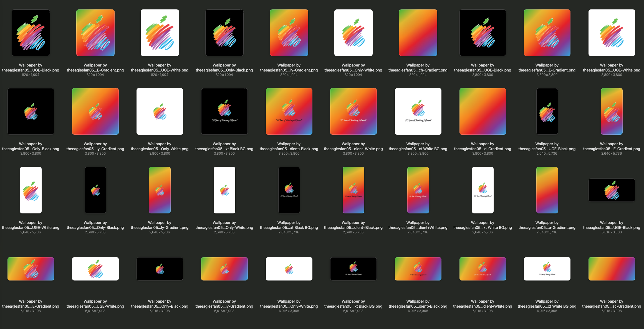Viewport: 644px width, 329px height.
Task: Open the dient+White thumbnail captioned 3,800×3,800
Action: coord(353,111)
